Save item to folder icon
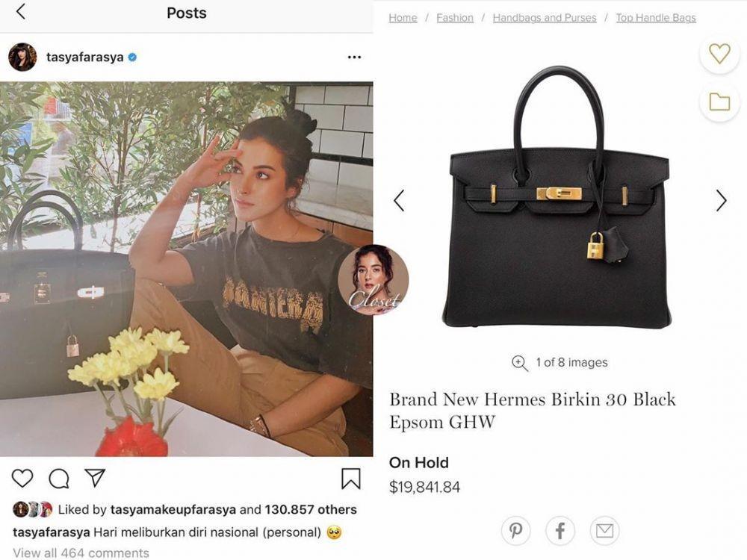 tap(719, 102)
